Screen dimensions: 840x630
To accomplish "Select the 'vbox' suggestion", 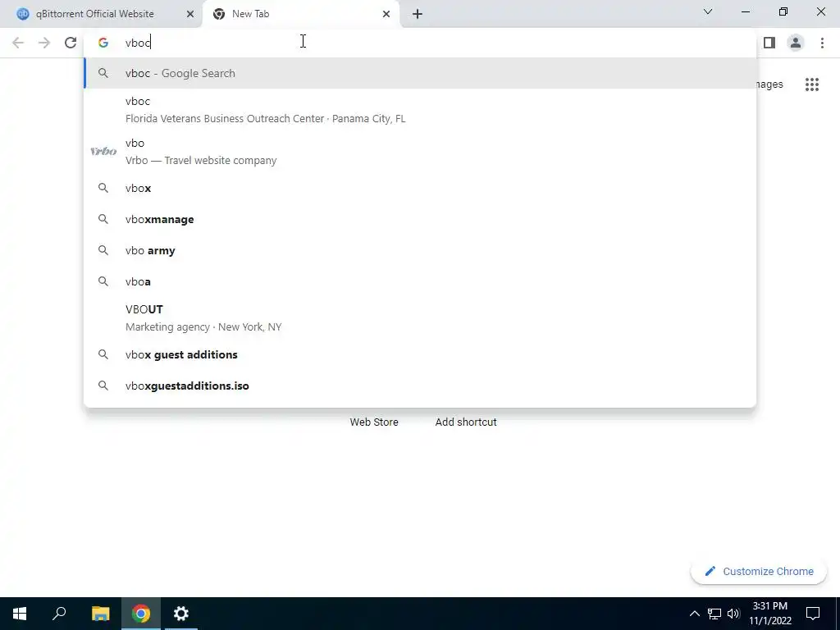I will 421,188.
